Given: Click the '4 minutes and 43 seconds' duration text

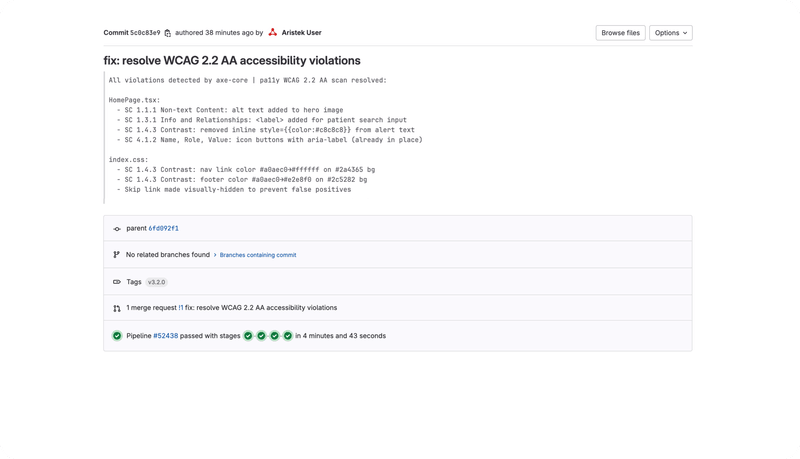Looking at the screenshot, I should (x=344, y=336).
